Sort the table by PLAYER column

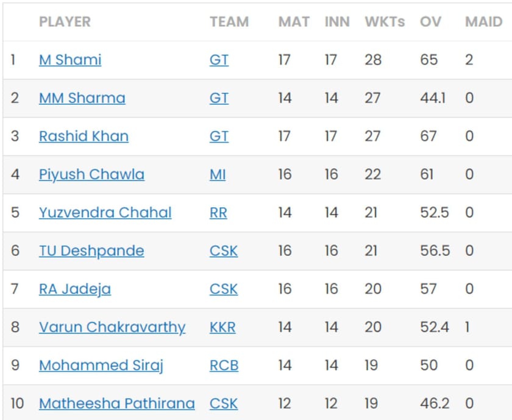click(x=65, y=22)
